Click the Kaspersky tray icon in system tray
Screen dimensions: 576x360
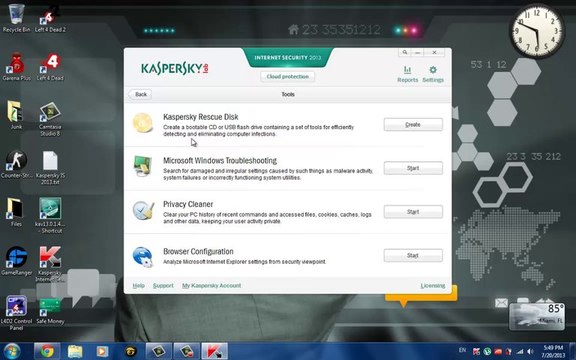point(476,352)
